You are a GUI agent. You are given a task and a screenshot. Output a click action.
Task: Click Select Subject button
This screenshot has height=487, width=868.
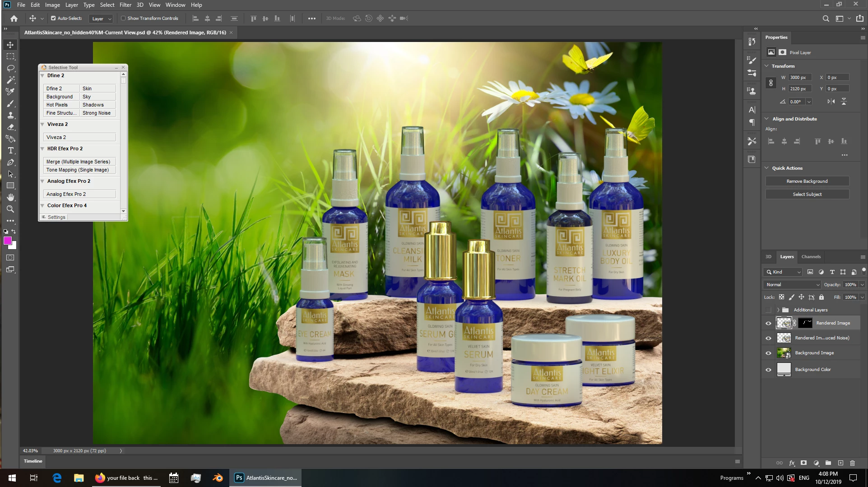pyautogui.click(x=807, y=195)
